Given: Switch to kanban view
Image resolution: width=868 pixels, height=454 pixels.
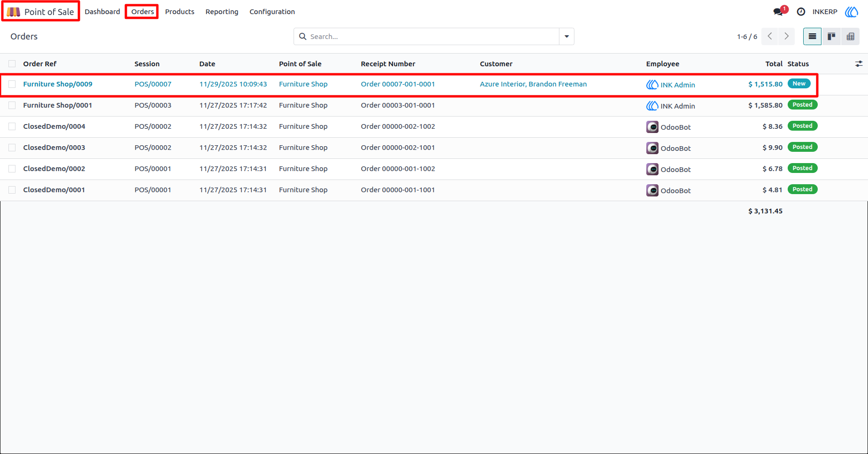Looking at the screenshot, I should 831,37.
